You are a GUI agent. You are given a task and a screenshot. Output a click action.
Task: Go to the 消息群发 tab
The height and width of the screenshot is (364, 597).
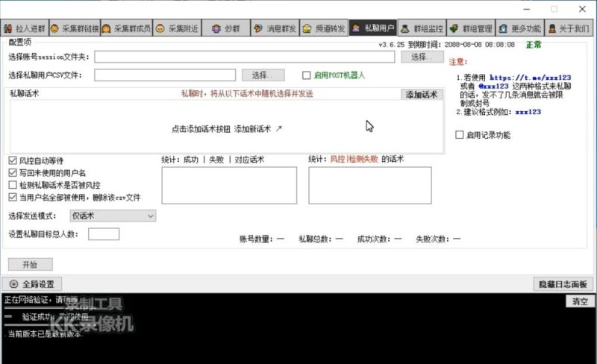tap(275, 28)
